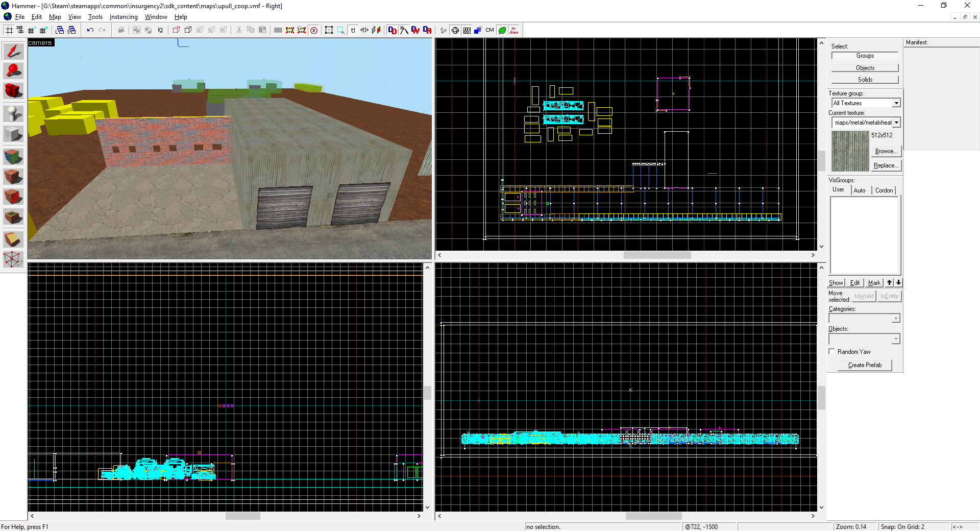
Task: Click the Edit Cordon bounds icon
Action: tap(302, 30)
